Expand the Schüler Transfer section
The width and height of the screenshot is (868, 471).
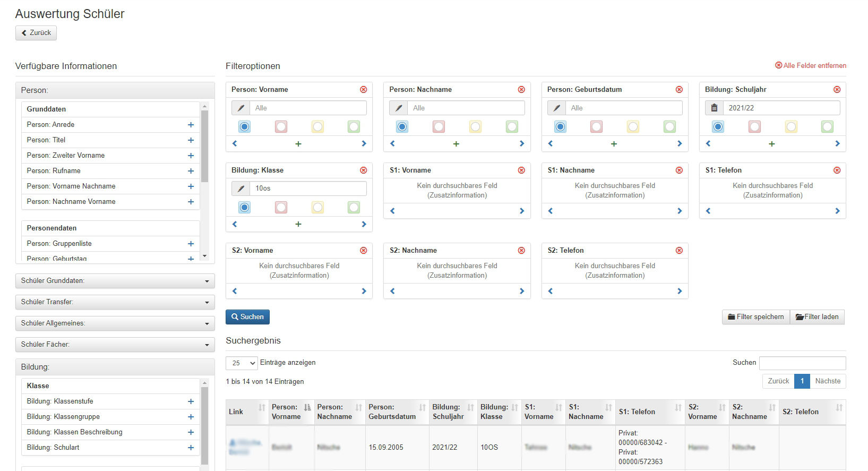115,302
